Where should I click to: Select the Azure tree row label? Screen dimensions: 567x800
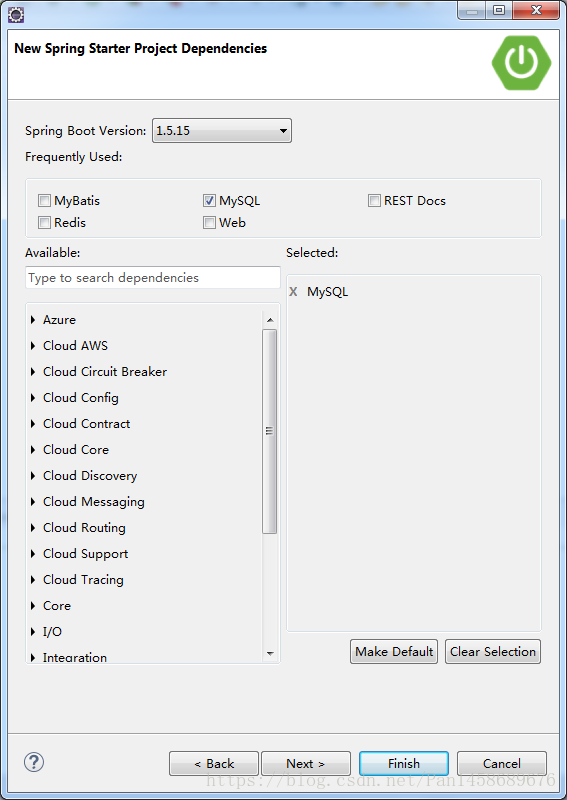point(59,319)
